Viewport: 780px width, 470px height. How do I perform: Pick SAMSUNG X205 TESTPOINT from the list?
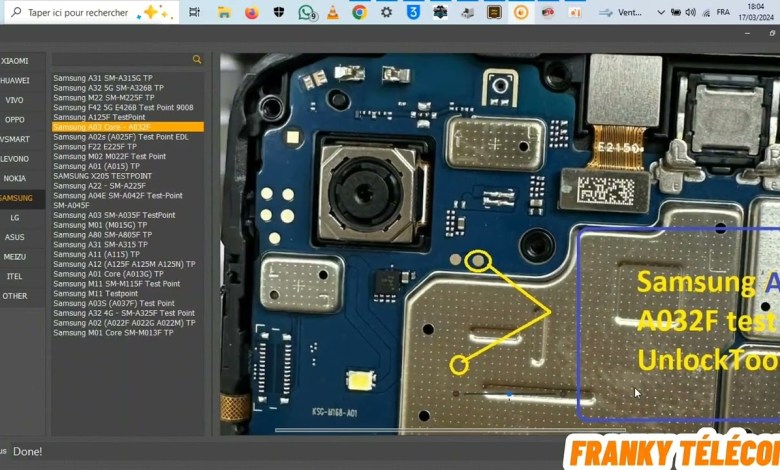(103, 176)
